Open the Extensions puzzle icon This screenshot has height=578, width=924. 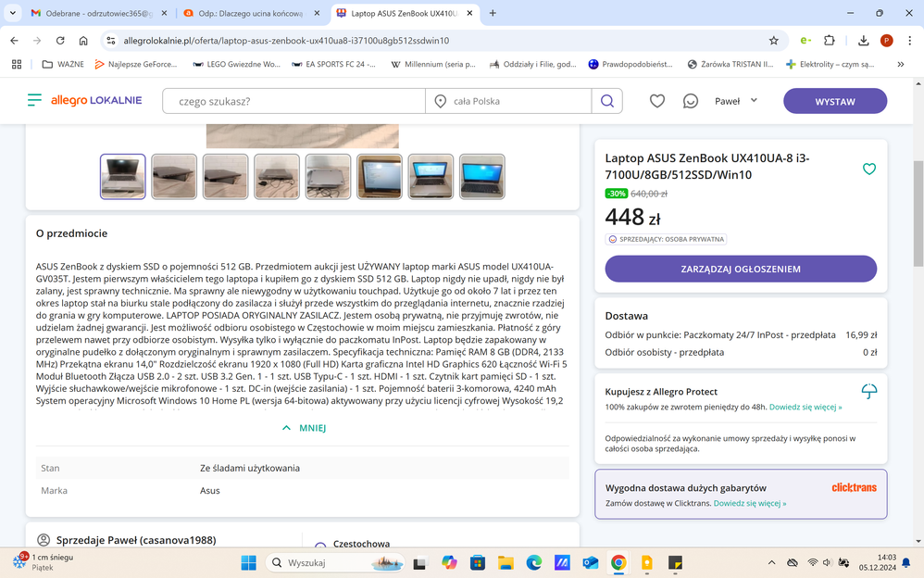[830, 40]
